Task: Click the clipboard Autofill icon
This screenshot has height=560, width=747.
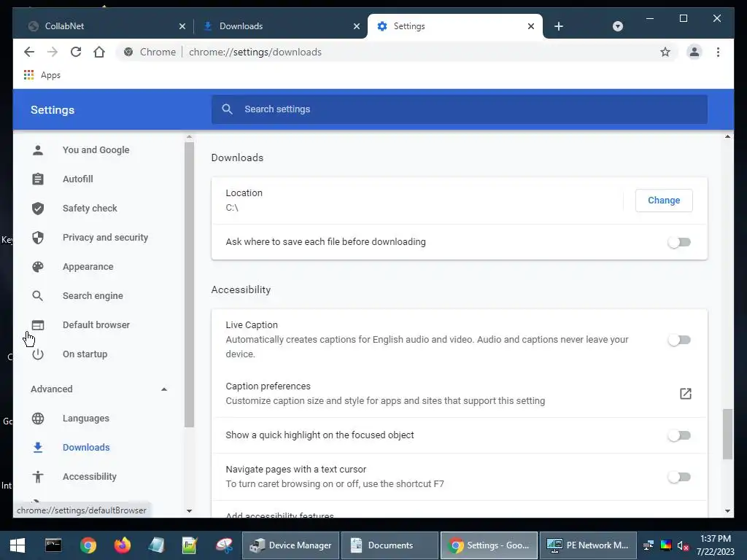Action: (38, 179)
